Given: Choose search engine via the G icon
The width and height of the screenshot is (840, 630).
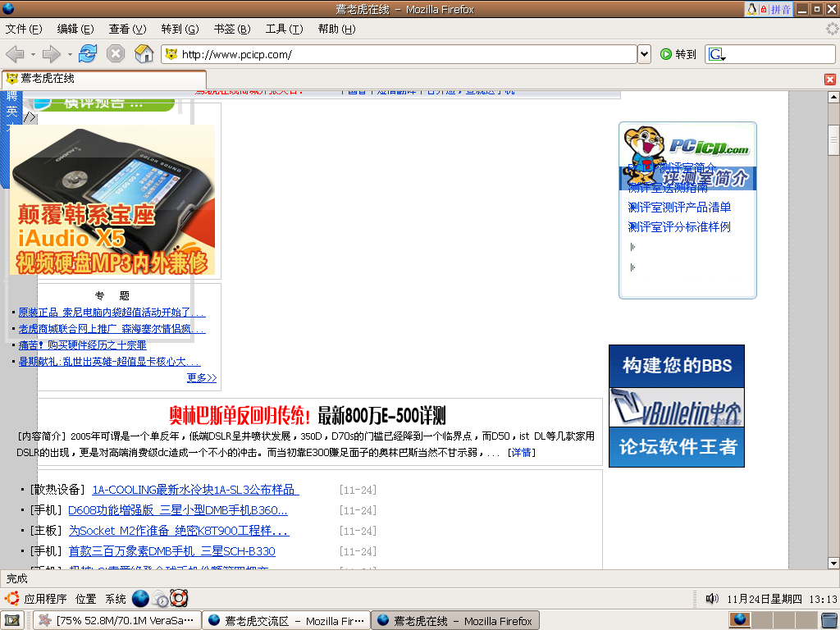Looking at the screenshot, I should pos(717,54).
